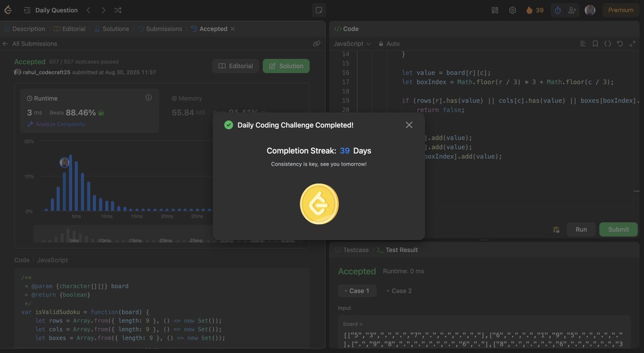Select the Accepted tab
The width and height of the screenshot is (644, 353).
coord(209,29)
